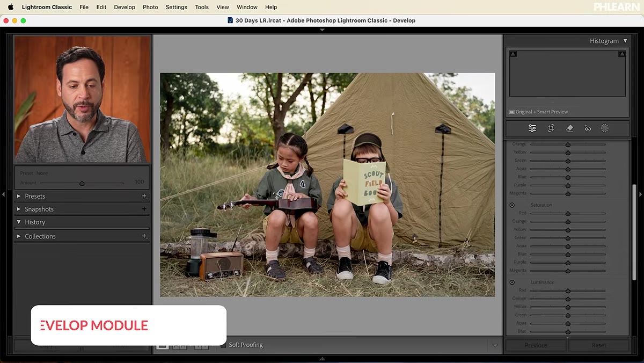Open the Help menu

pos(271,7)
